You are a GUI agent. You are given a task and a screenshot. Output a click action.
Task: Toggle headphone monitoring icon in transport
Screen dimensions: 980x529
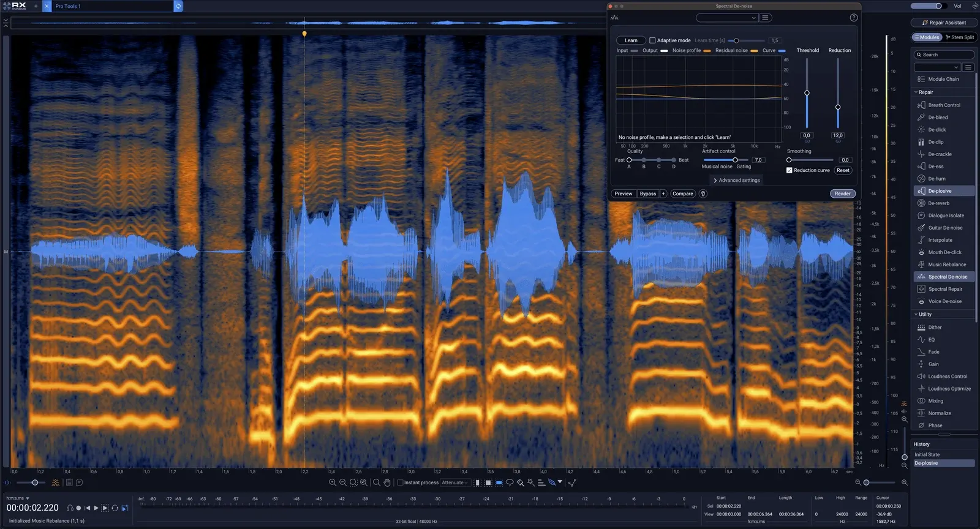click(x=70, y=508)
